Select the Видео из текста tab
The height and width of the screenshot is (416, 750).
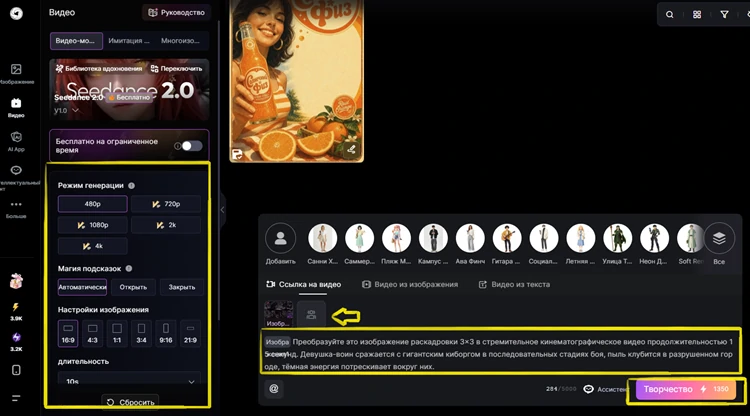click(515, 284)
